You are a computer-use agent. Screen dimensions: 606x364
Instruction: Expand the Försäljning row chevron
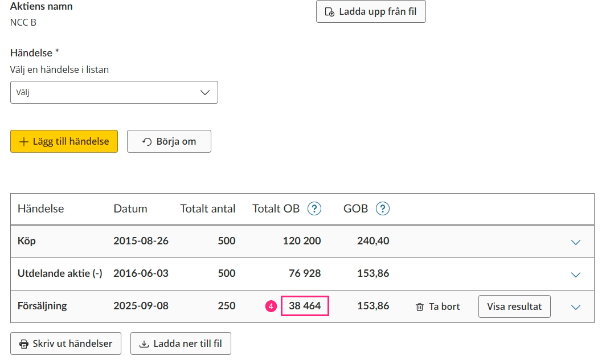(575, 306)
